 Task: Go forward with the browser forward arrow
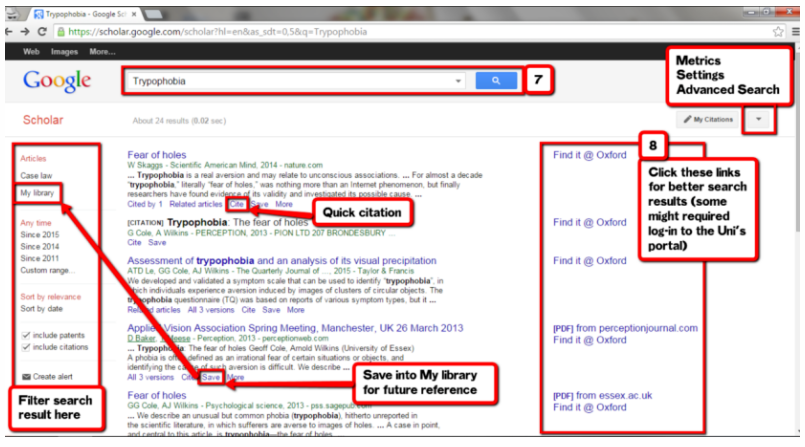point(25,32)
